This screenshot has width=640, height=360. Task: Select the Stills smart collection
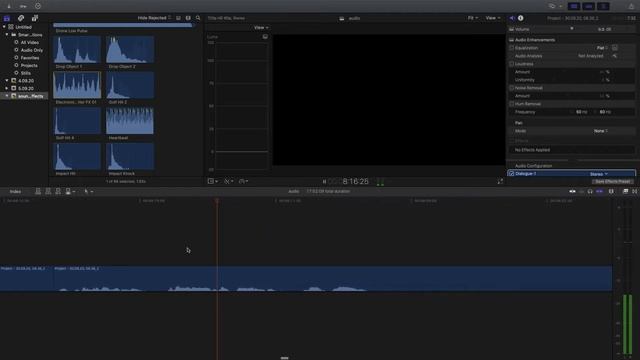coord(26,73)
